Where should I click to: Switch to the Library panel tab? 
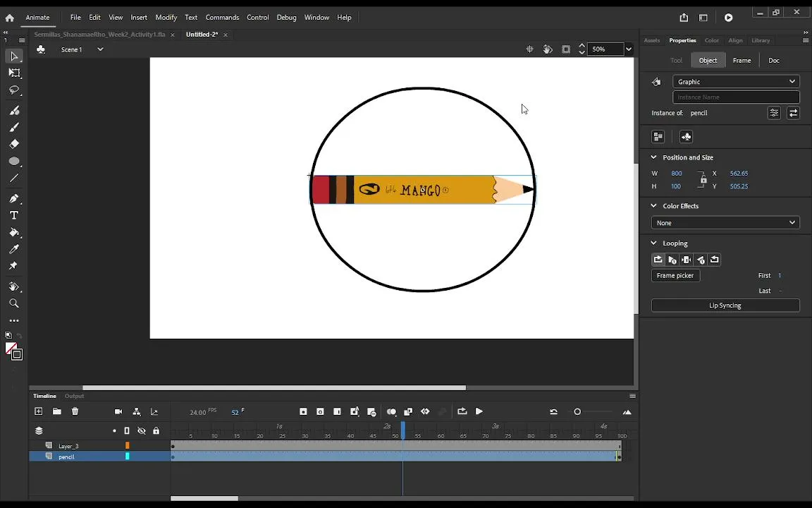[x=761, y=40]
